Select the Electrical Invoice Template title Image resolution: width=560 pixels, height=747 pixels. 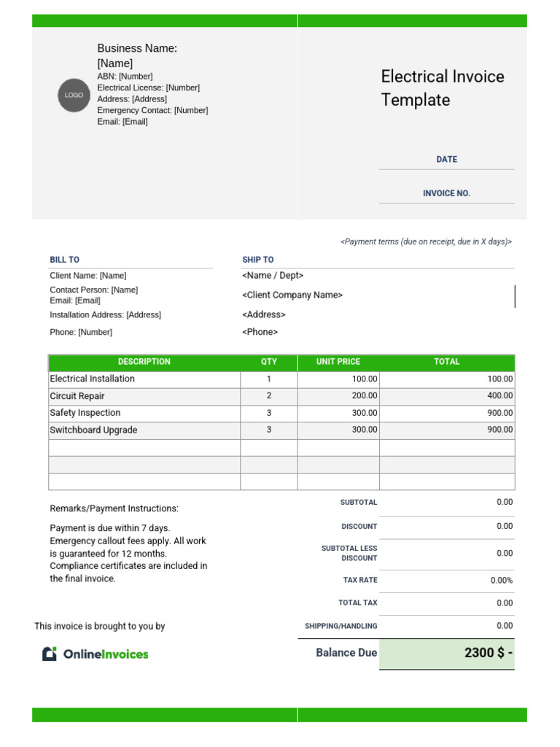pyautogui.click(x=443, y=88)
